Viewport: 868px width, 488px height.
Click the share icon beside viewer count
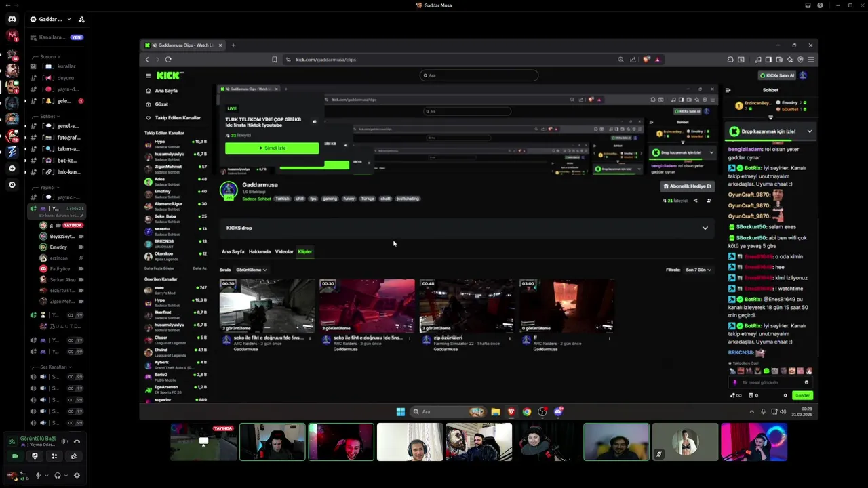695,201
